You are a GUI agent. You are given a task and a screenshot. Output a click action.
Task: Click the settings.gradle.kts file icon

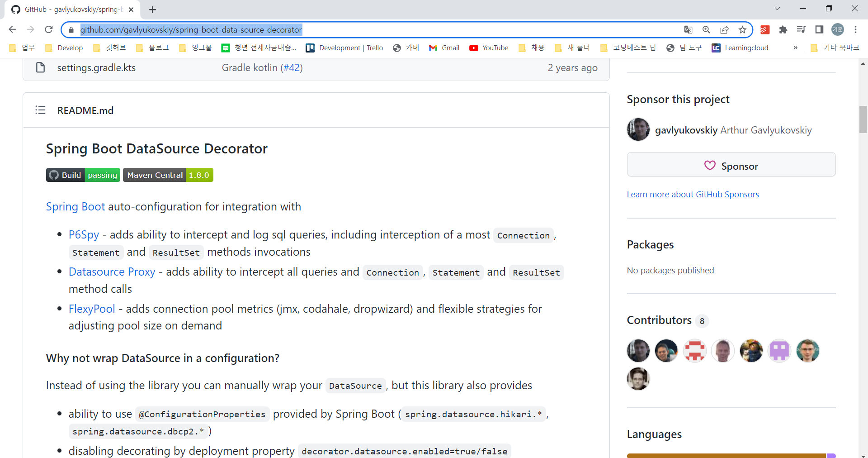point(40,67)
